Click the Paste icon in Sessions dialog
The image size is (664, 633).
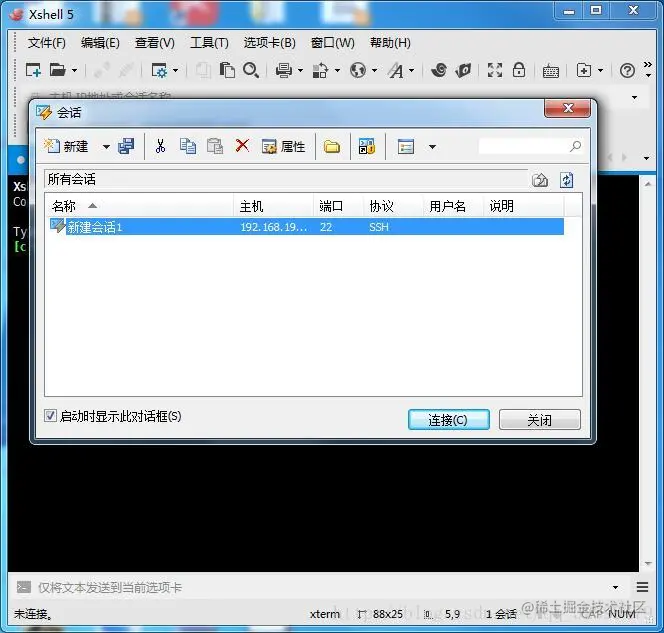click(x=215, y=147)
